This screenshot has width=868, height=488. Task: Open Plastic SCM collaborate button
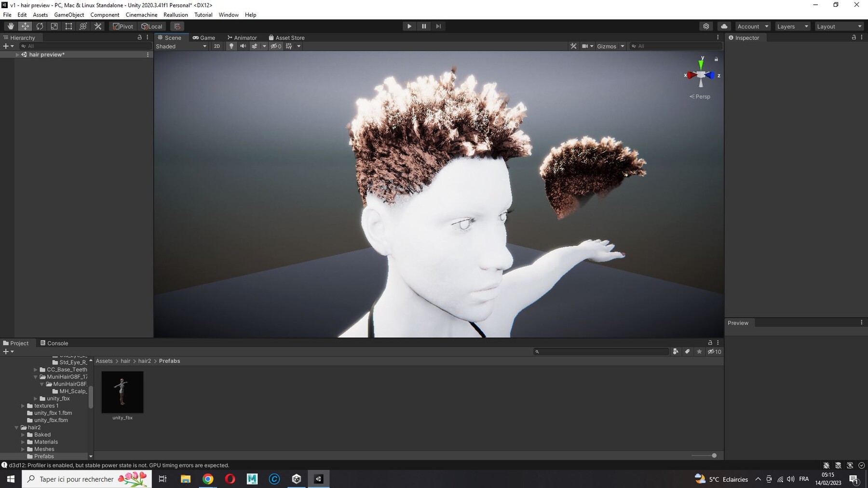(x=706, y=26)
